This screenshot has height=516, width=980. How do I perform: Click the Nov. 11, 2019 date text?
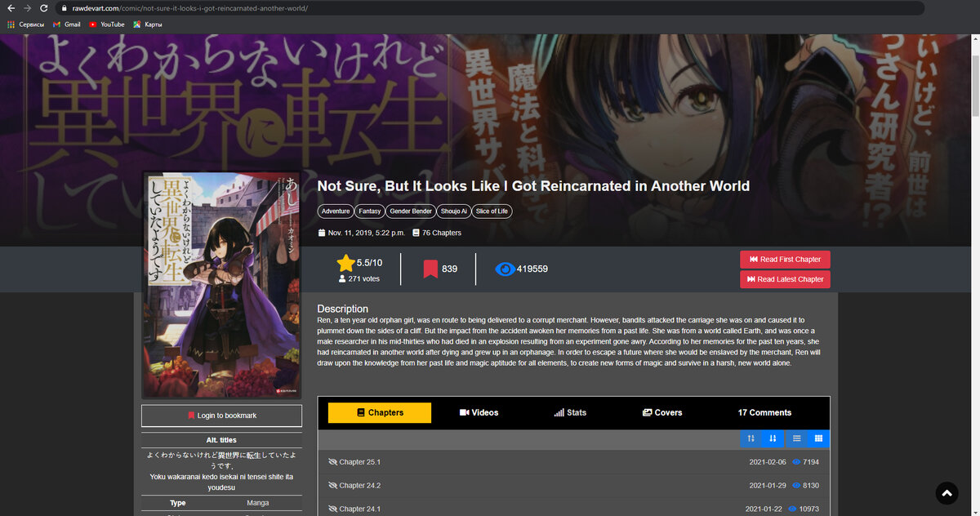367,233
